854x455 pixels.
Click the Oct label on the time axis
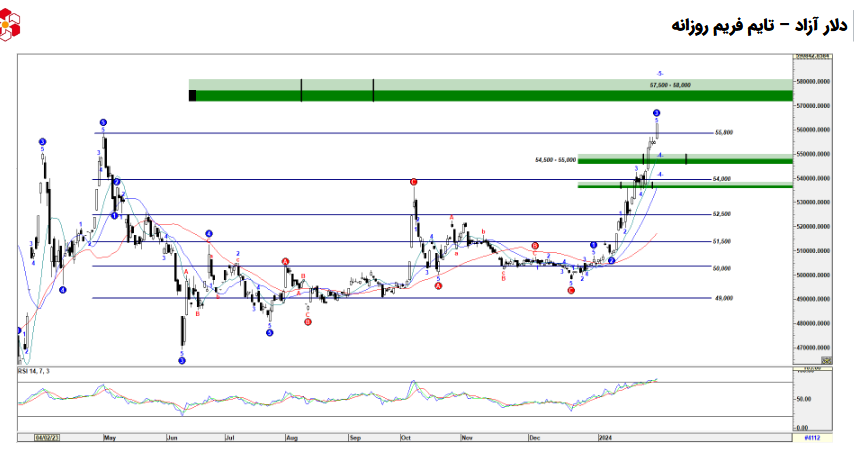click(407, 437)
